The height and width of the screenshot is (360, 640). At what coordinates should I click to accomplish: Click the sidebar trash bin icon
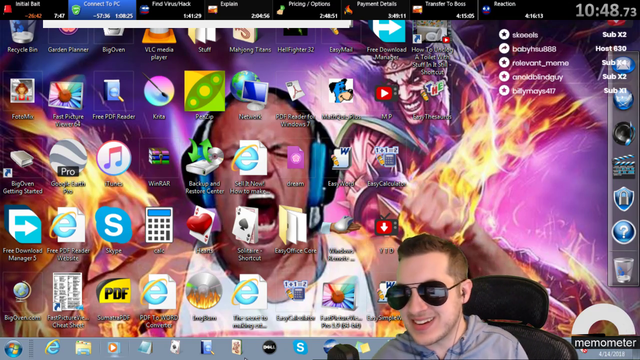click(x=623, y=270)
